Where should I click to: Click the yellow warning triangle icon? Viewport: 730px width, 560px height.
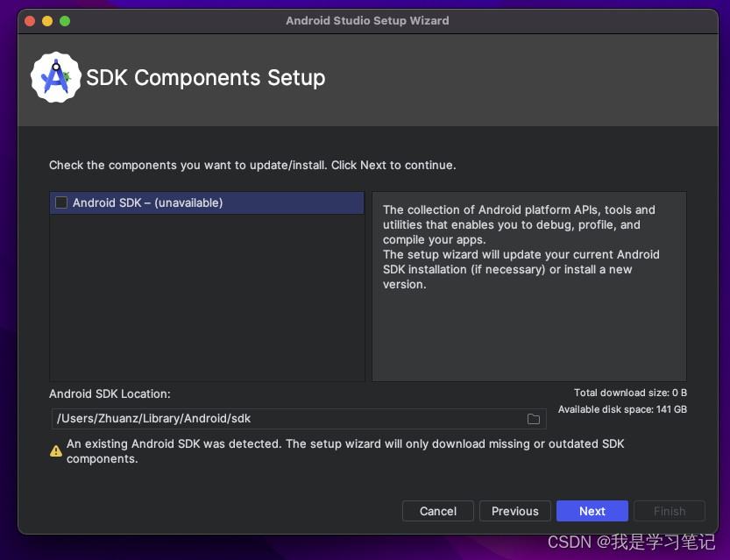click(x=56, y=450)
